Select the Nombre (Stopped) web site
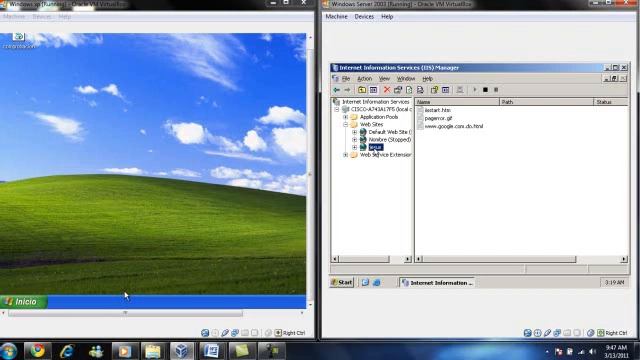The width and height of the screenshot is (640, 360). pyautogui.click(x=389, y=140)
